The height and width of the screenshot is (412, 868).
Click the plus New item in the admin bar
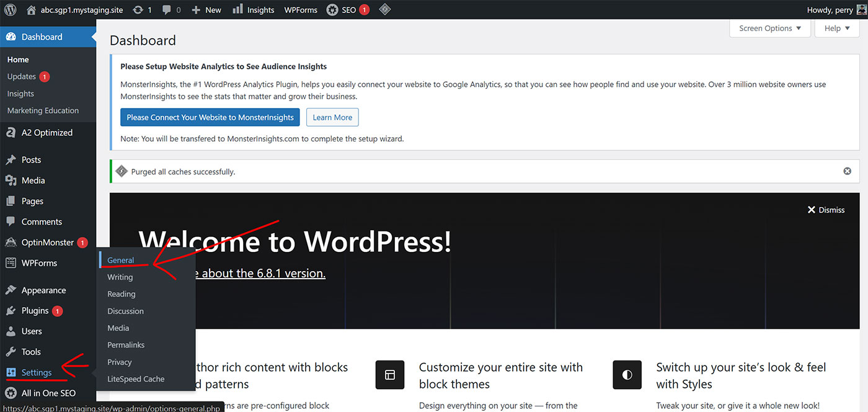coord(206,10)
